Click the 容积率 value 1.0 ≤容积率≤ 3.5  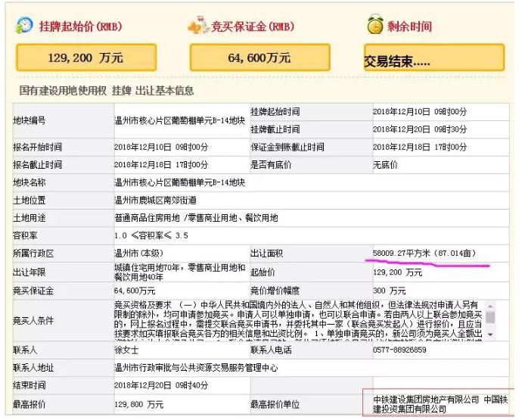(x=151, y=235)
